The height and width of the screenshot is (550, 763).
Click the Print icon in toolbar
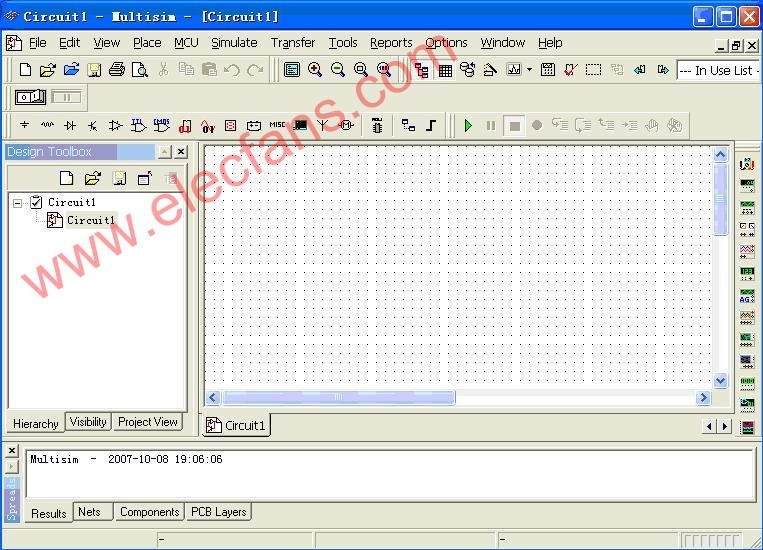pyautogui.click(x=116, y=70)
